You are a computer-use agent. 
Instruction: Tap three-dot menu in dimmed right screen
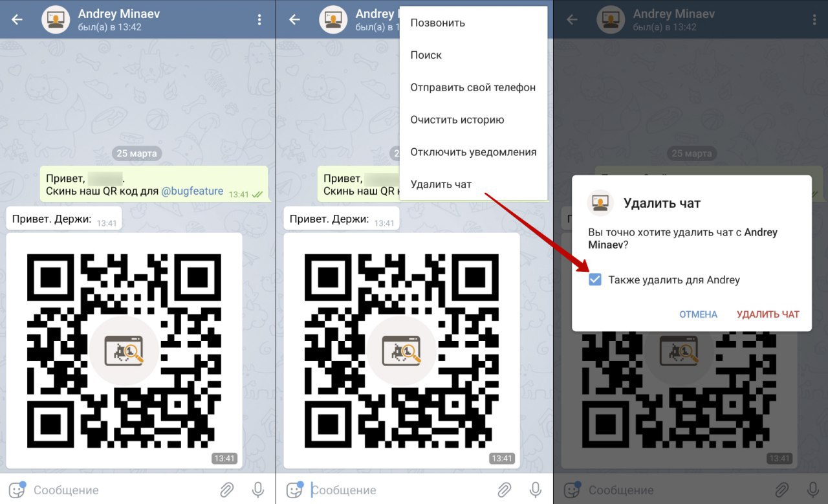(x=814, y=19)
